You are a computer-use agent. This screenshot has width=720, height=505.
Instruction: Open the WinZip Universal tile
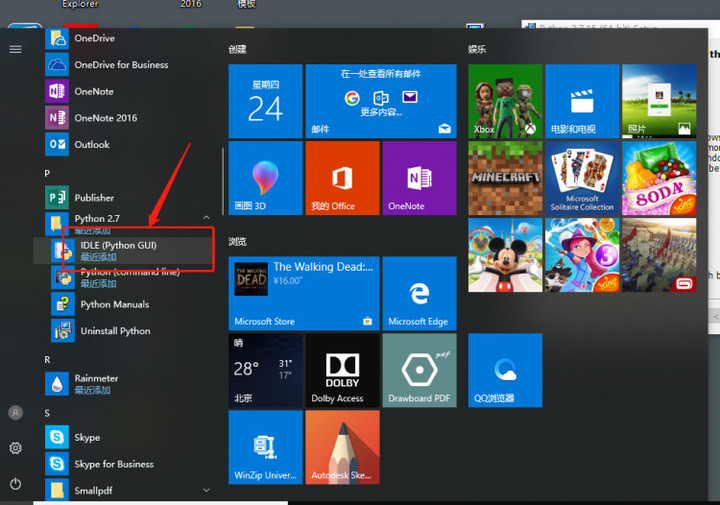[265, 447]
